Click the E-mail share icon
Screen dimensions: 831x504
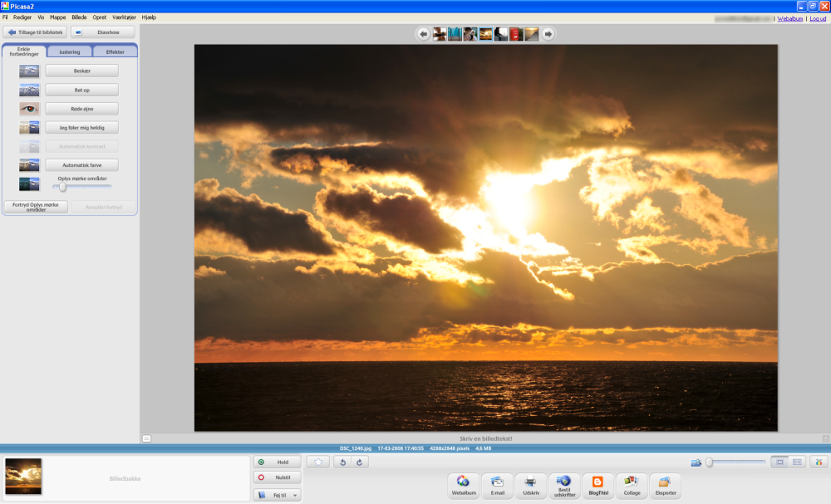pos(497,485)
